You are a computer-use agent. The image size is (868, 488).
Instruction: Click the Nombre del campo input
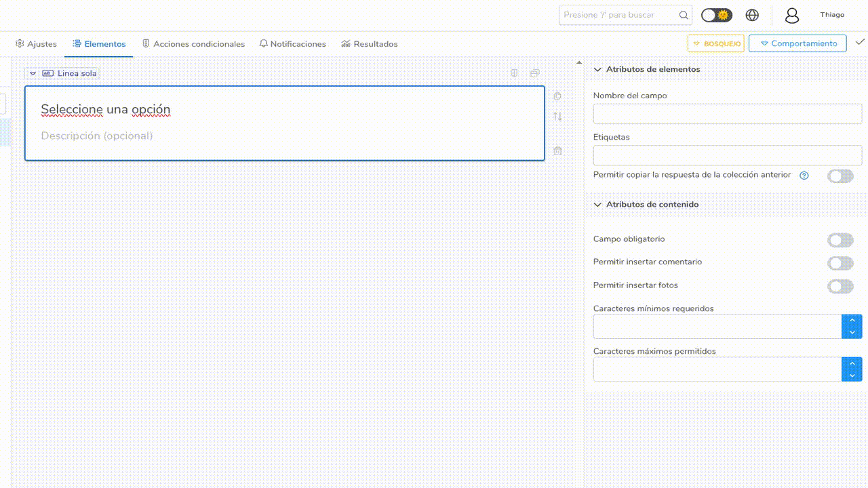(x=727, y=114)
